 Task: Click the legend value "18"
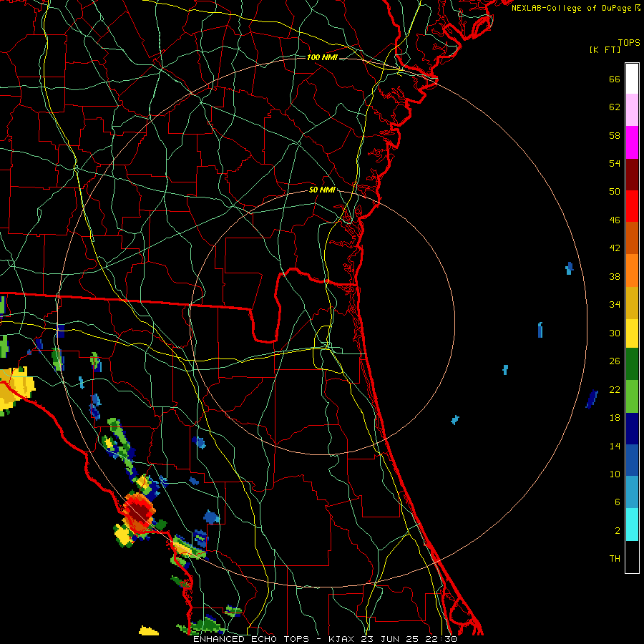pyautogui.click(x=615, y=418)
